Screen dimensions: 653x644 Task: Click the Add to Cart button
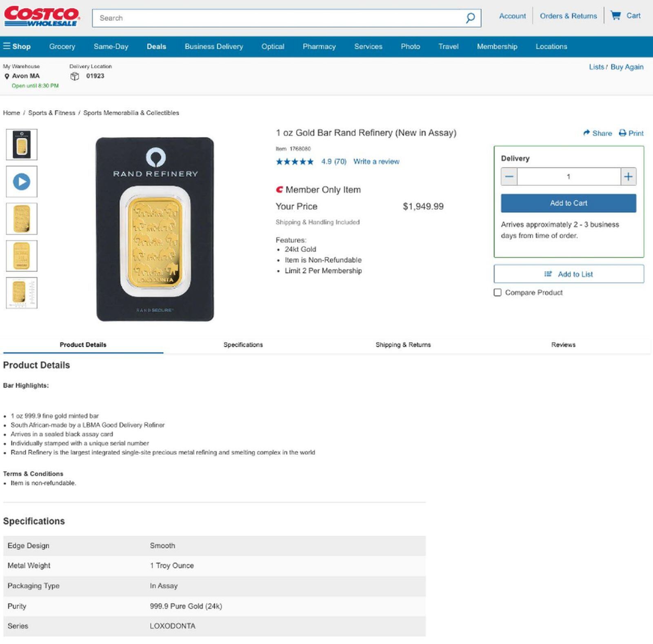568,203
